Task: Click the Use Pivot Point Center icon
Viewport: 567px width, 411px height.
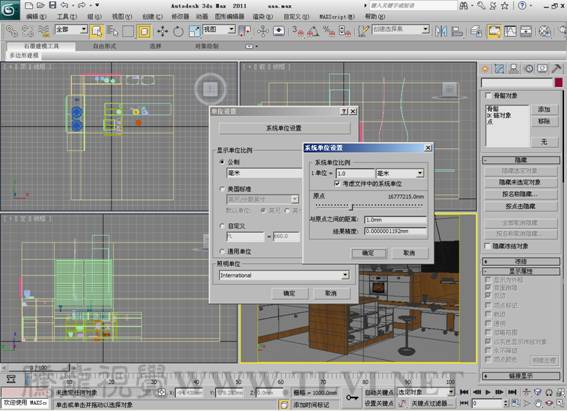Action: (x=245, y=31)
